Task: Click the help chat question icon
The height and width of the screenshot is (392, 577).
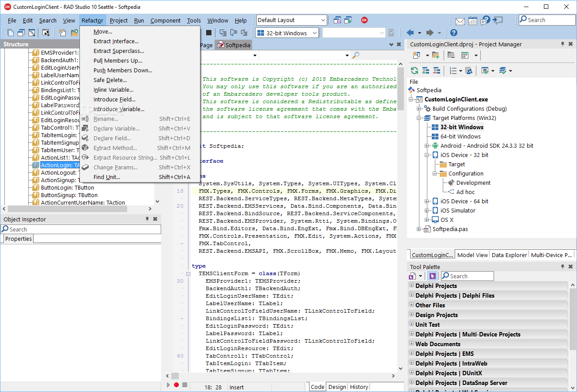Action: tap(486, 20)
